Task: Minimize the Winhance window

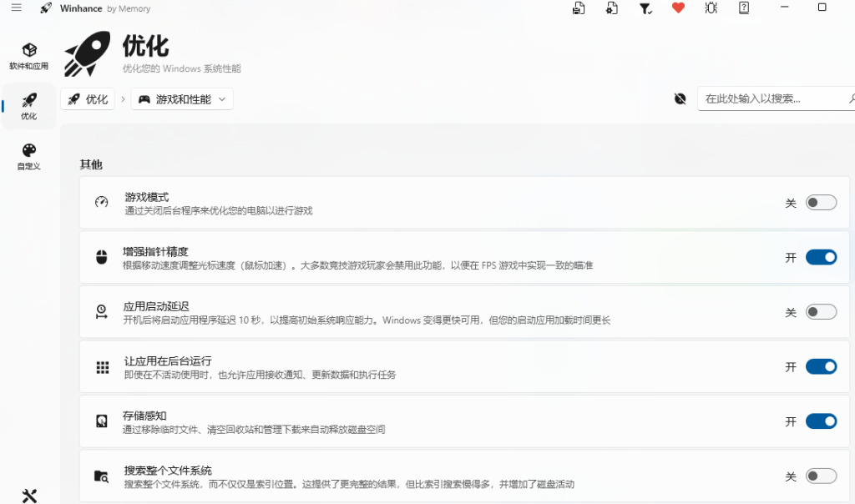Action: tap(784, 8)
